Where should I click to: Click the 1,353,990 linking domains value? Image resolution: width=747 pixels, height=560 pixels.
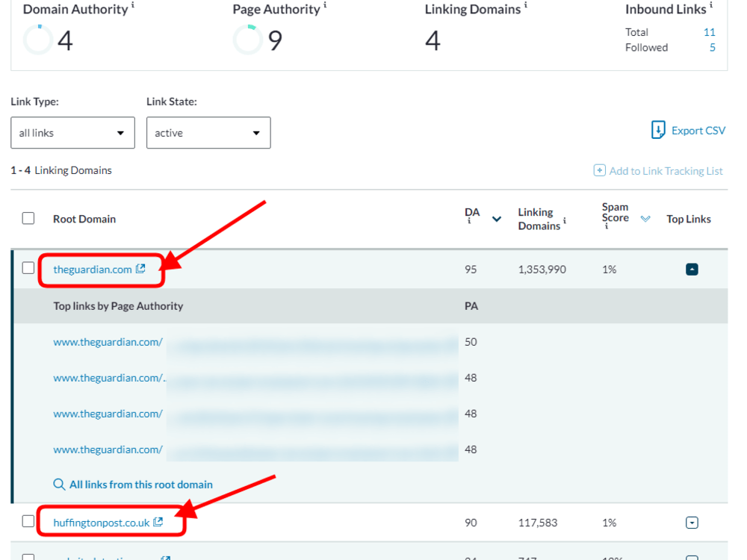coord(542,270)
